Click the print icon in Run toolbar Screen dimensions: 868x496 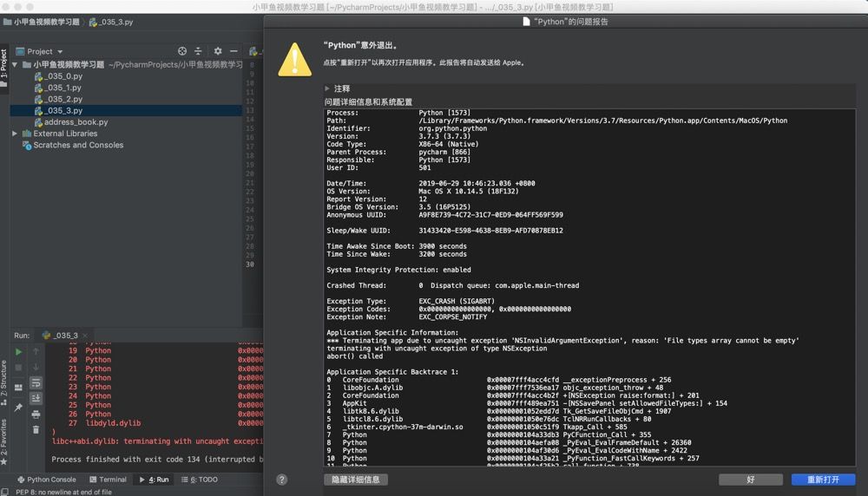pyautogui.click(x=36, y=414)
